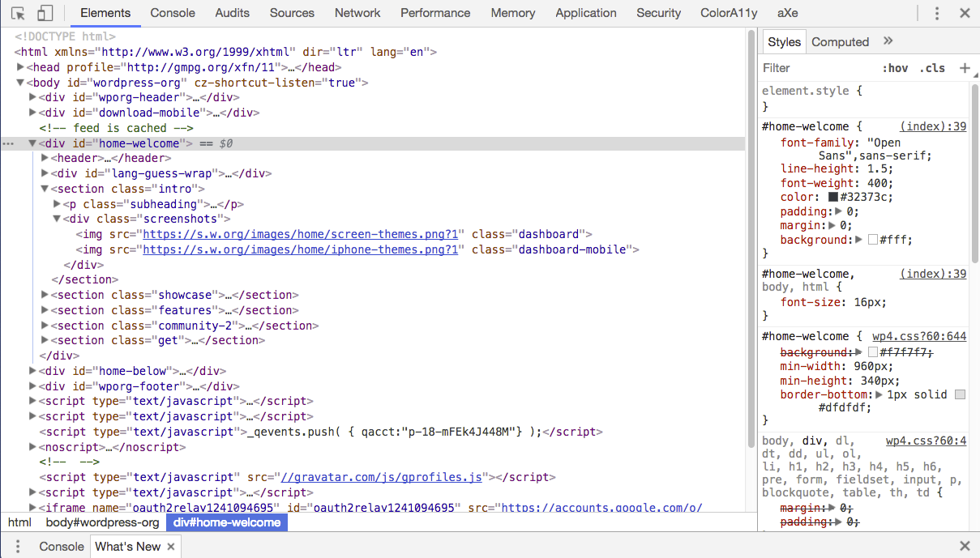The height and width of the screenshot is (558, 980).
Task: Add a new style rule with plus icon
Action: pyautogui.click(x=965, y=68)
